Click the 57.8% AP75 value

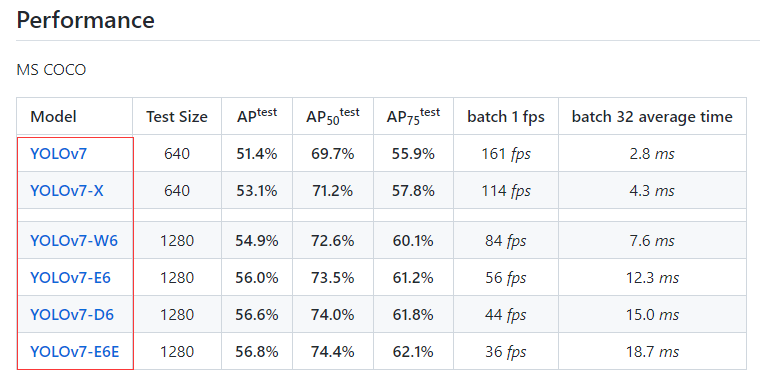click(x=413, y=190)
